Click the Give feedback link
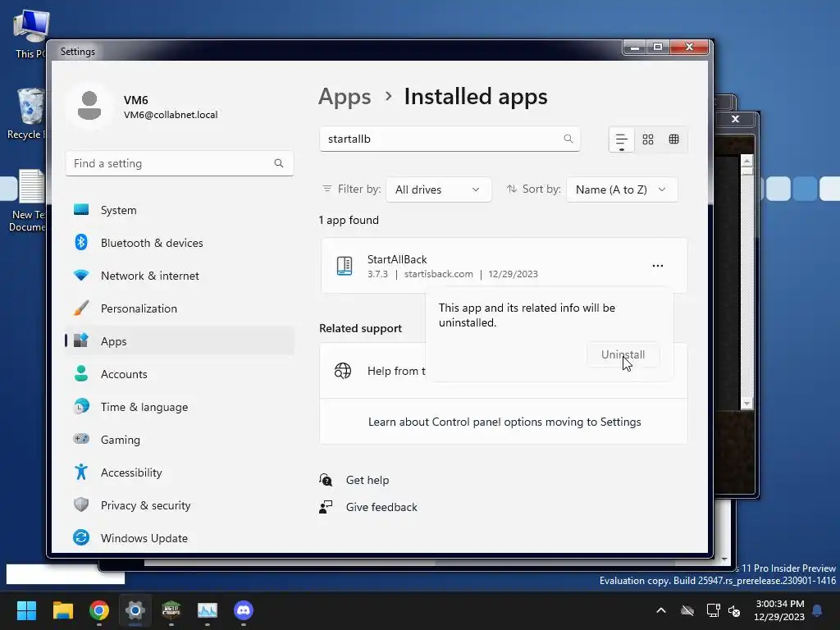 [x=381, y=507]
